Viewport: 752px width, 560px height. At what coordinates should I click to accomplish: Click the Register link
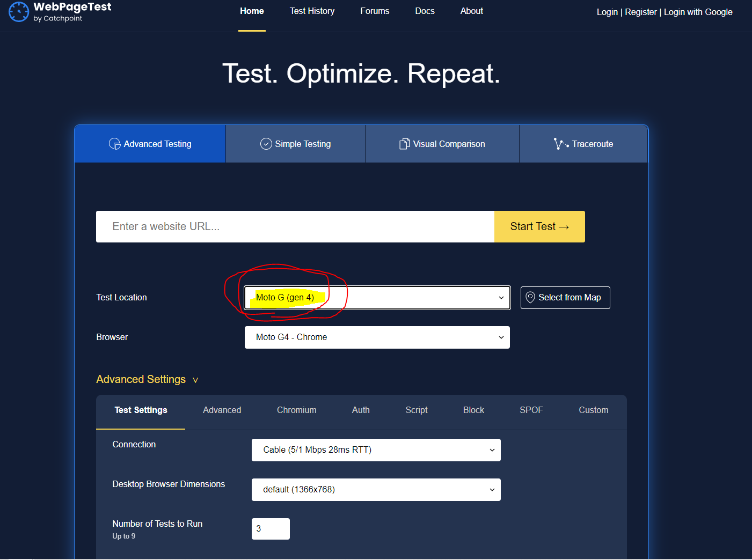641,12
